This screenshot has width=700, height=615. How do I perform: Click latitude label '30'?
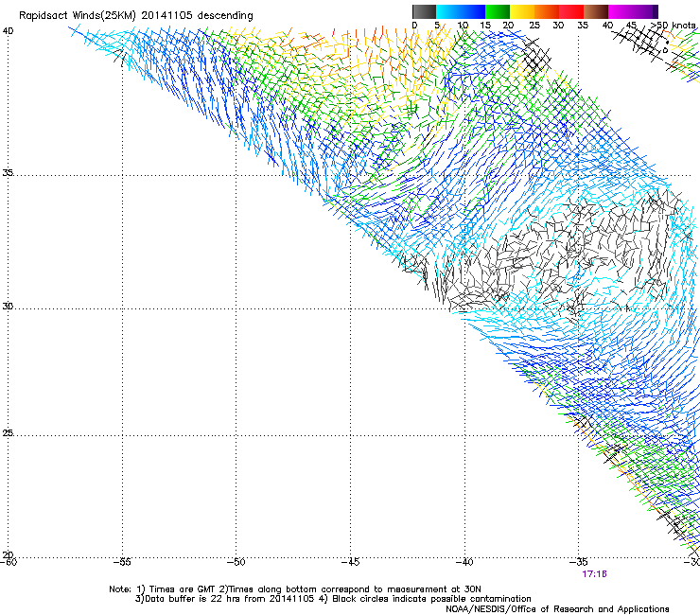(8, 307)
